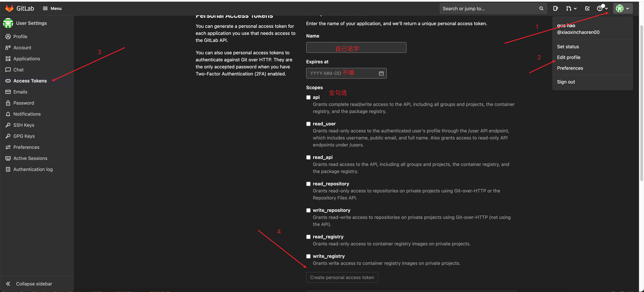Open the hamburger Menu button

tap(52, 8)
